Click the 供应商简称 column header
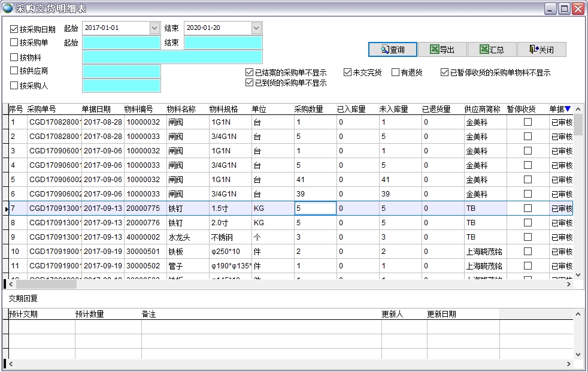Viewport: 588px width, 372px height. 482,109
